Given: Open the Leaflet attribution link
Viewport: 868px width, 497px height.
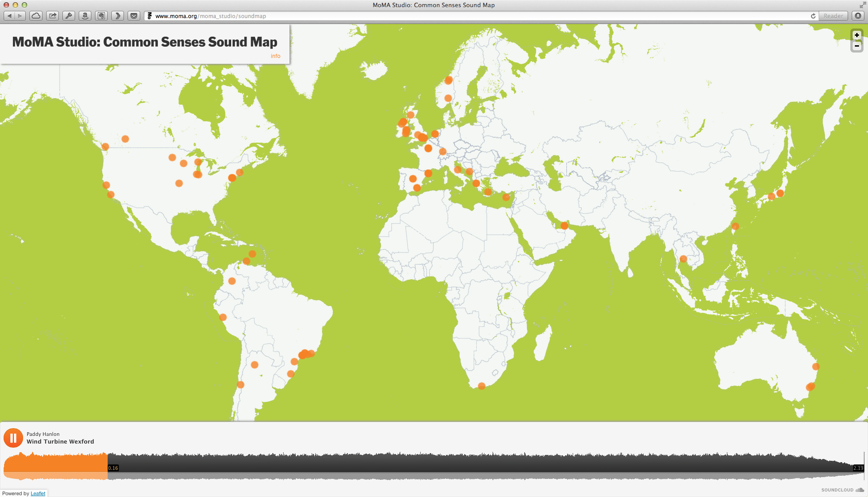Looking at the screenshot, I should 38,493.
